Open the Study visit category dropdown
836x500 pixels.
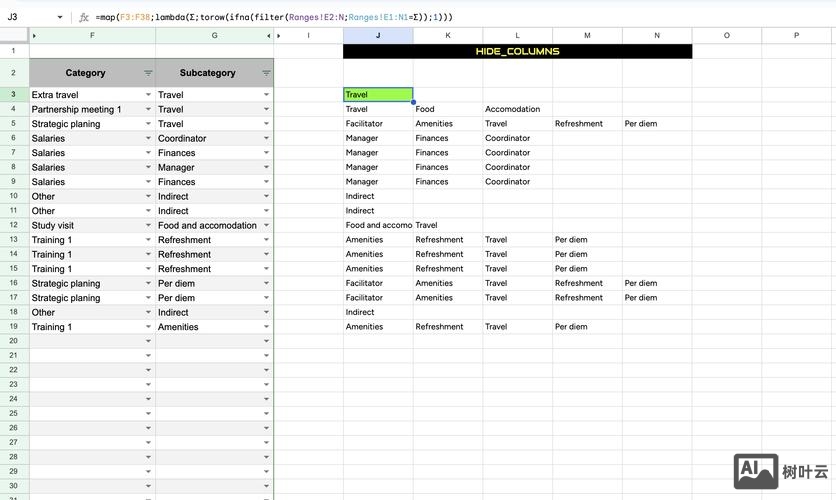click(x=148, y=226)
